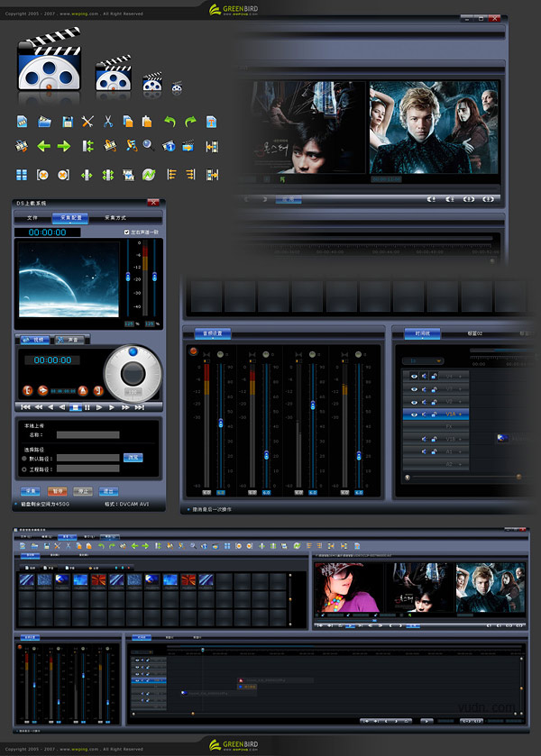Image resolution: width=541 pixels, height=756 pixels.
Task: Open the 文件 tab in DS window
Action: pyautogui.click(x=32, y=218)
